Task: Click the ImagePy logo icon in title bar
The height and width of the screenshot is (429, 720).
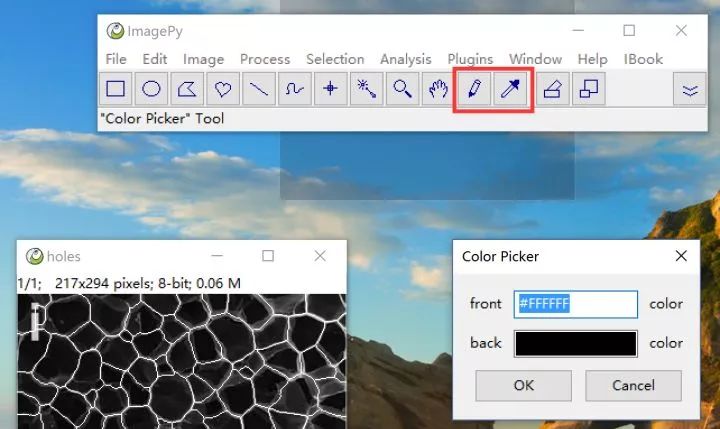Action: click(115, 31)
